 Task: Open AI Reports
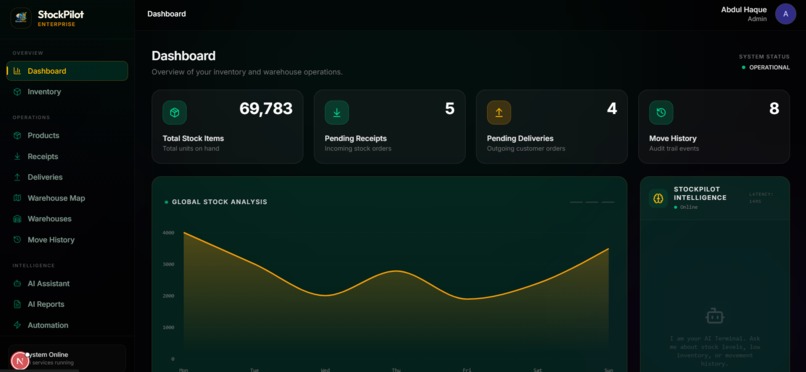click(x=67, y=304)
